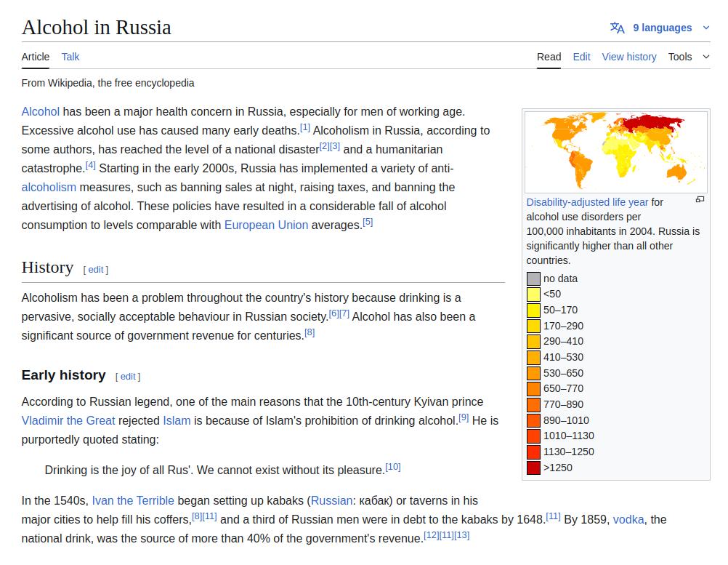Edit the History section
Screen dimensions: 728x565
click(x=96, y=270)
